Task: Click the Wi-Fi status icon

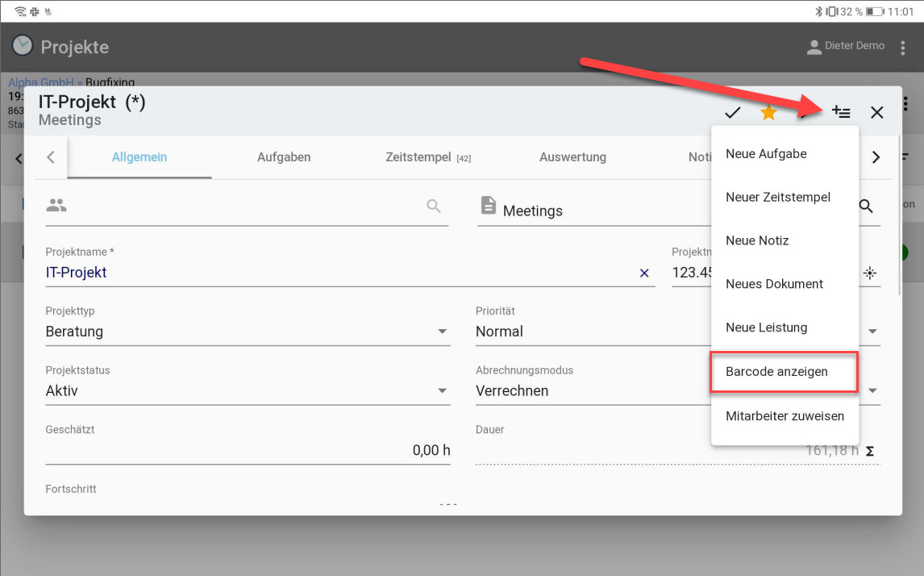Action: [20, 11]
